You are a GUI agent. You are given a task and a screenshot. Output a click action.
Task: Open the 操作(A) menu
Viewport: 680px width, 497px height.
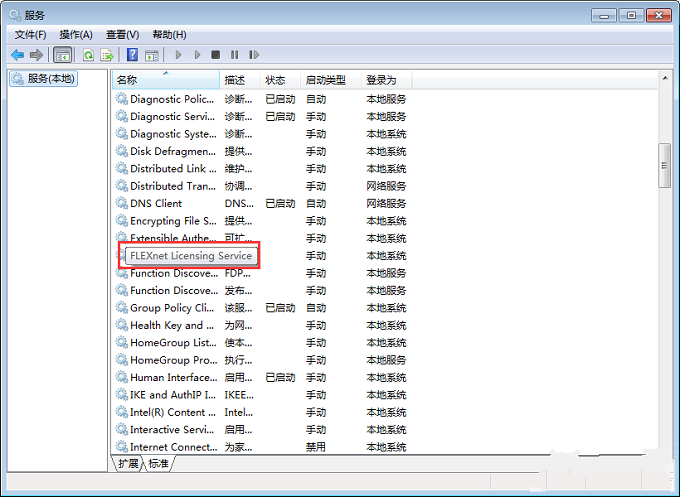point(76,35)
